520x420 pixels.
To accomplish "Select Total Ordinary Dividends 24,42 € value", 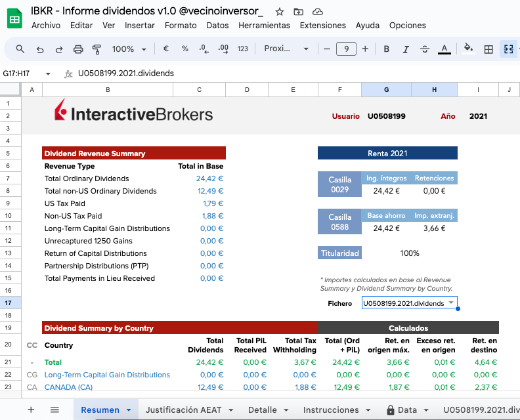I will click(x=209, y=178).
